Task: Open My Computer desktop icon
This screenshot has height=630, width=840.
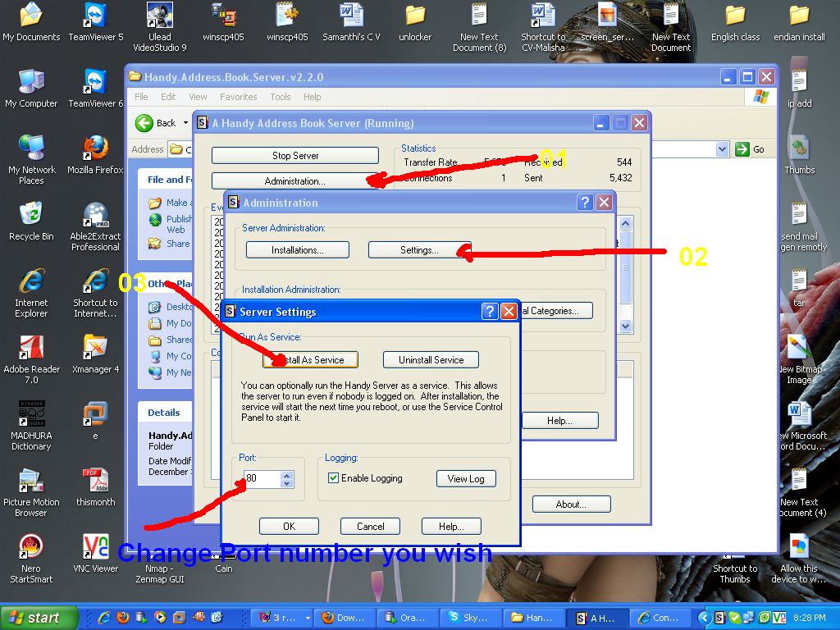Action: tap(31, 89)
